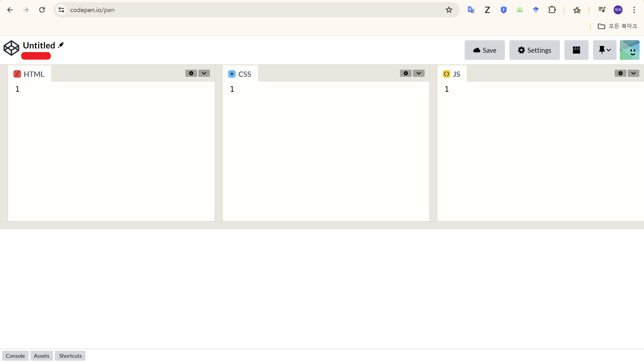Bookmark this page with star icon
The image size is (644, 362).
(449, 10)
